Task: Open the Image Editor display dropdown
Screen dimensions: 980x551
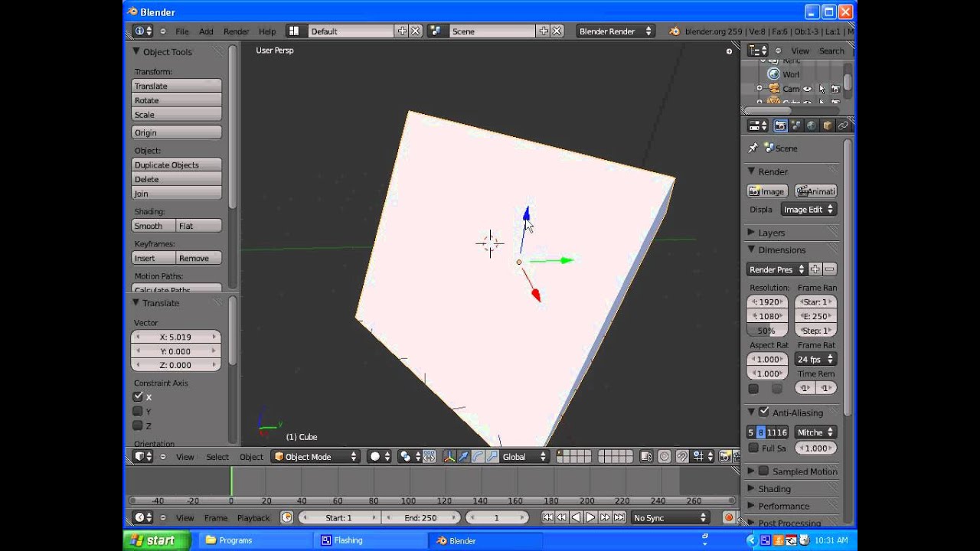Action: coord(808,209)
